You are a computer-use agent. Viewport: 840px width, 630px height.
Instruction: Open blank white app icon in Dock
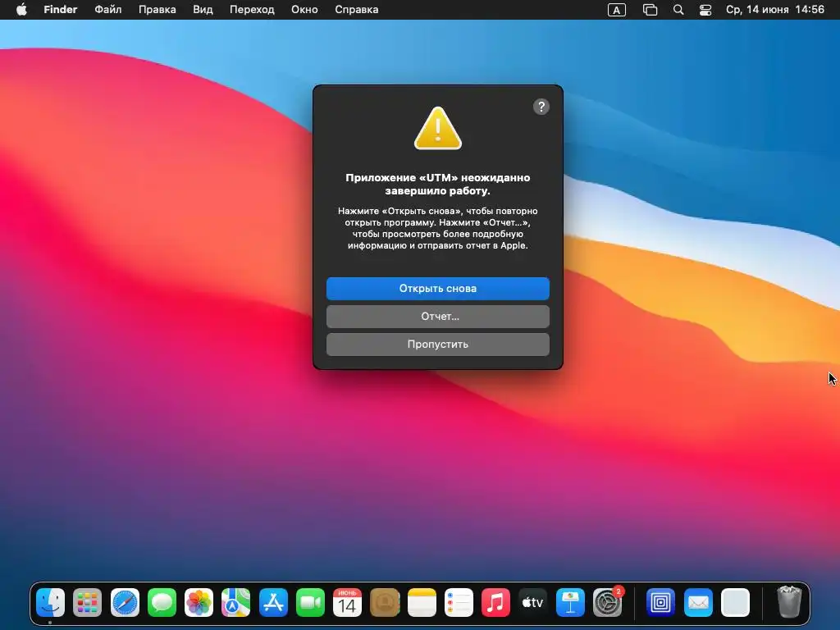click(735, 602)
